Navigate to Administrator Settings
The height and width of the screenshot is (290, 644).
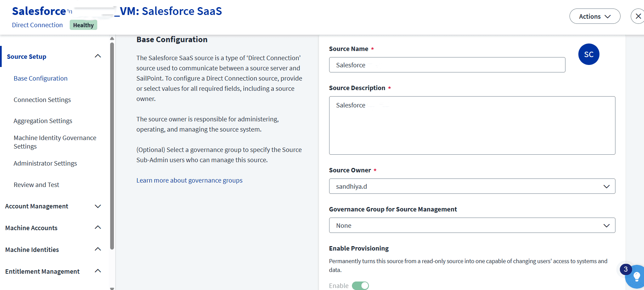tap(45, 163)
